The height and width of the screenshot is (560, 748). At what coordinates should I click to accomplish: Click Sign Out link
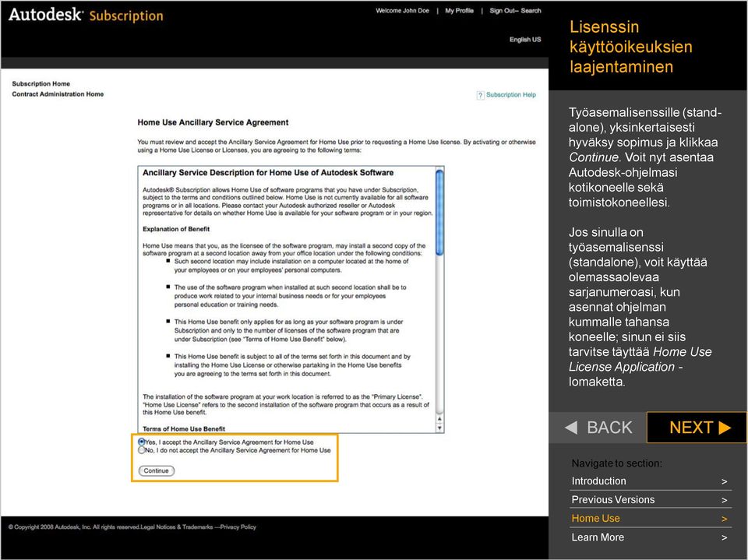pos(501,10)
